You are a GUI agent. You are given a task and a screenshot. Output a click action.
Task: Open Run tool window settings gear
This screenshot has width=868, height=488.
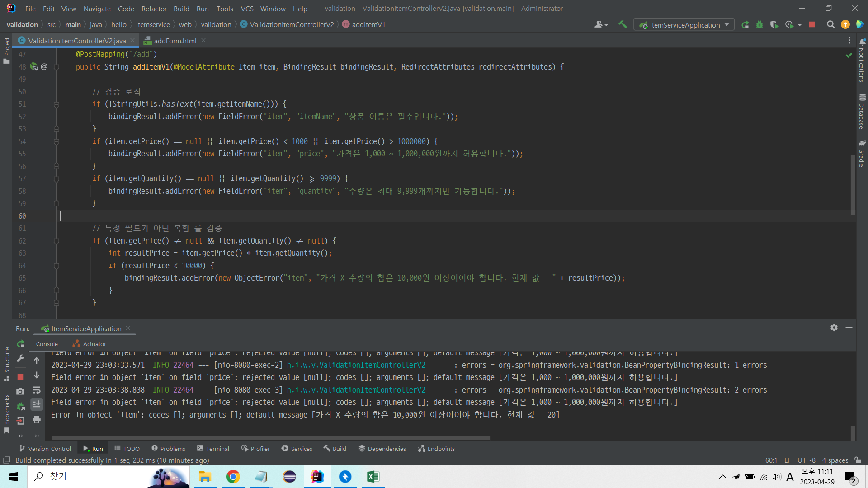click(x=834, y=328)
